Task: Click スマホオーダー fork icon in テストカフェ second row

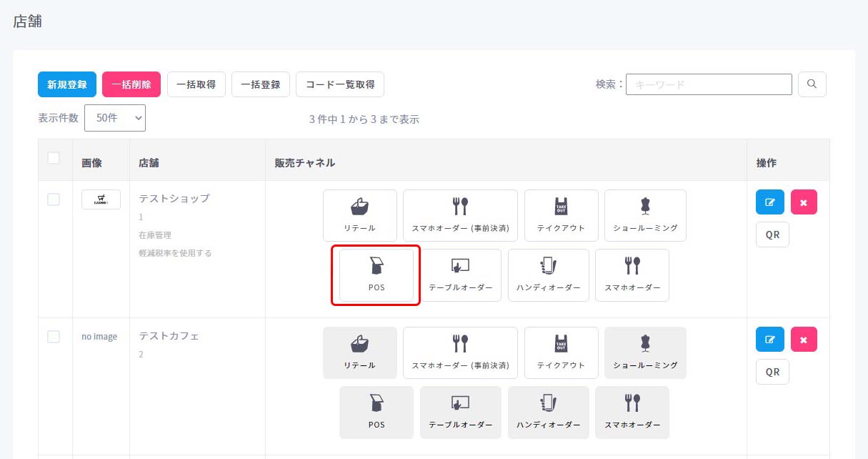Action: [x=632, y=403]
